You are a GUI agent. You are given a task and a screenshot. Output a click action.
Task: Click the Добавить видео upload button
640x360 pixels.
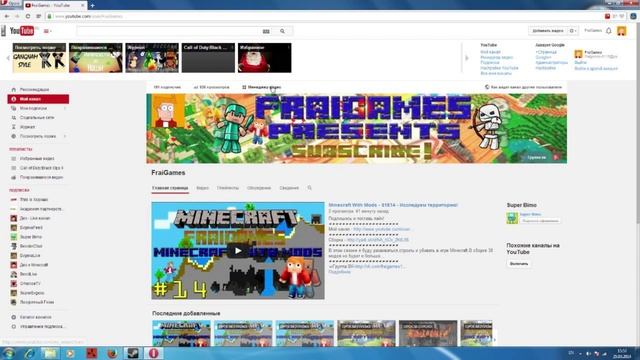pos(548,31)
